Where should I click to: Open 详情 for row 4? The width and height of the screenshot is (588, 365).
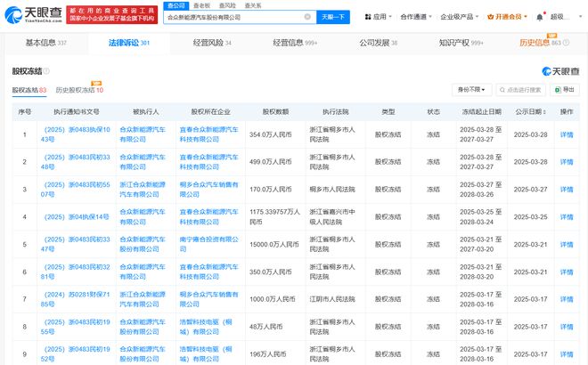(x=567, y=217)
